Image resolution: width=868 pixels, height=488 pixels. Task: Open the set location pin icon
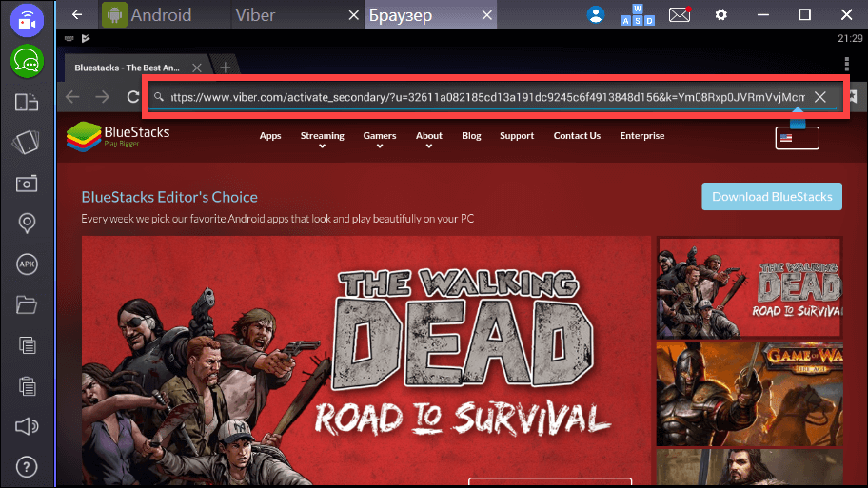27,224
